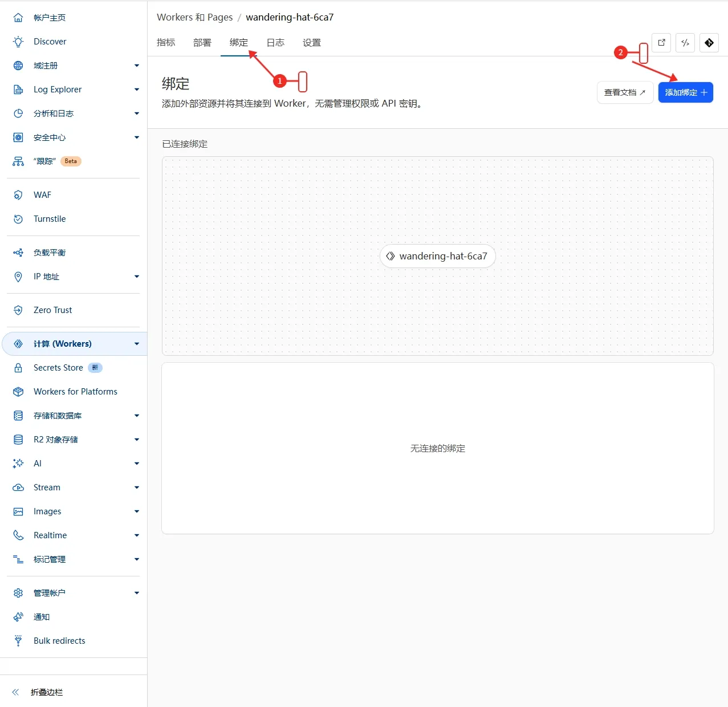The image size is (728, 707).
Task: Click the Log Explorer document icon
Action: click(18, 90)
